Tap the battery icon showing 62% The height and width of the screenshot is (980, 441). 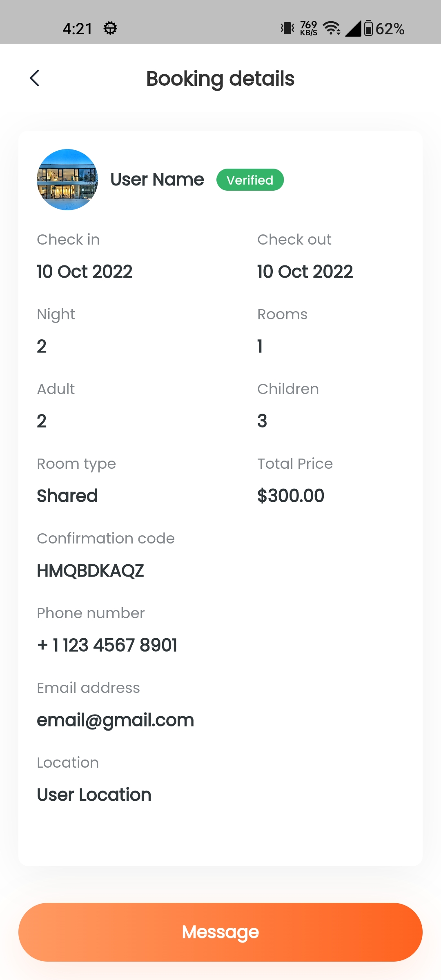pyautogui.click(x=368, y=29)
